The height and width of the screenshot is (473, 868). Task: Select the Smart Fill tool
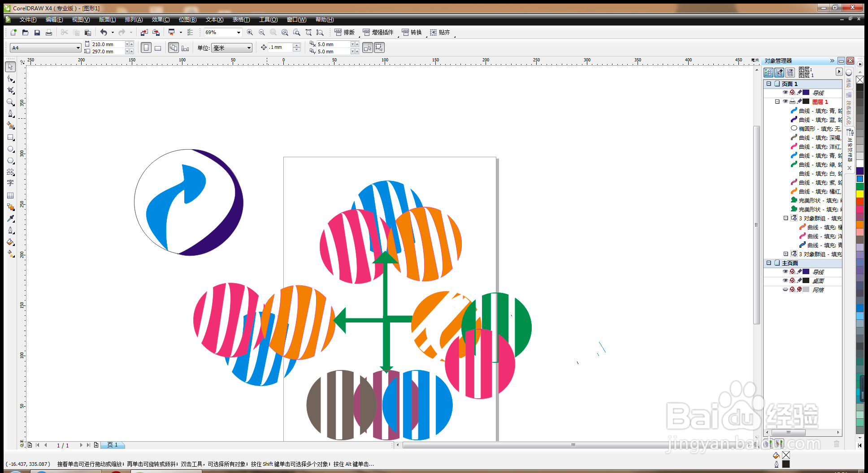[x=11, y=125]
